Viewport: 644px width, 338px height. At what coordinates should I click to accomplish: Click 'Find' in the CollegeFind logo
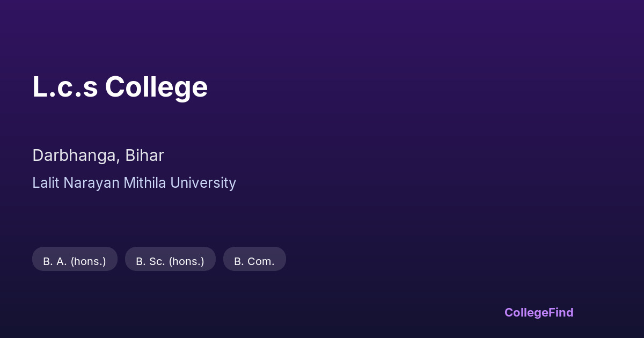point(561,312)
